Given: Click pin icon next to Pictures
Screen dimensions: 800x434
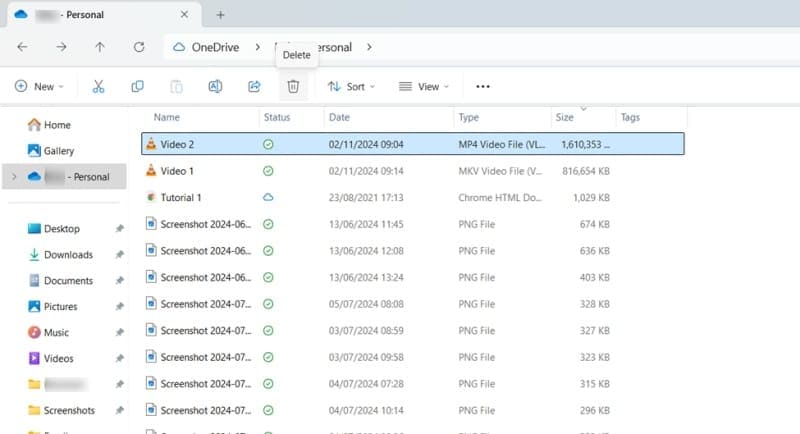Looking at the screenshot, I should pos(119,307).
